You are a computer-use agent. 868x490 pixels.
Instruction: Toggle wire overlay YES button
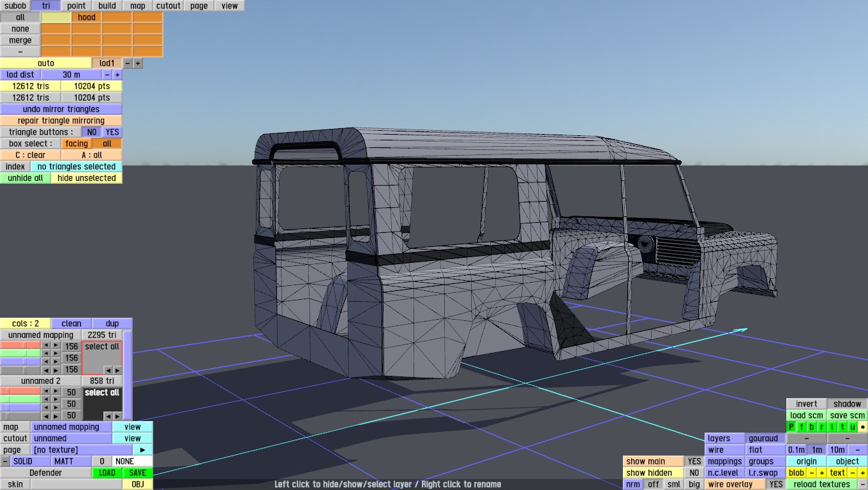[776, 484]
